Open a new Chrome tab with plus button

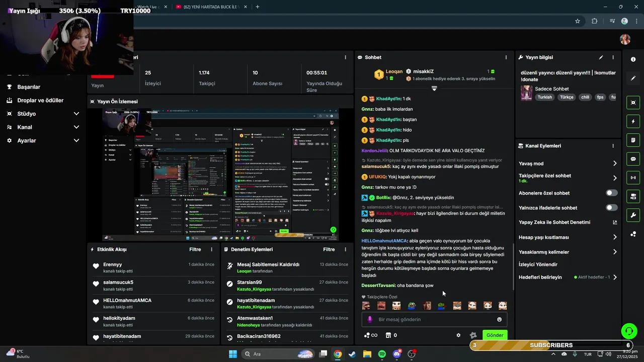tap(258, 7)
